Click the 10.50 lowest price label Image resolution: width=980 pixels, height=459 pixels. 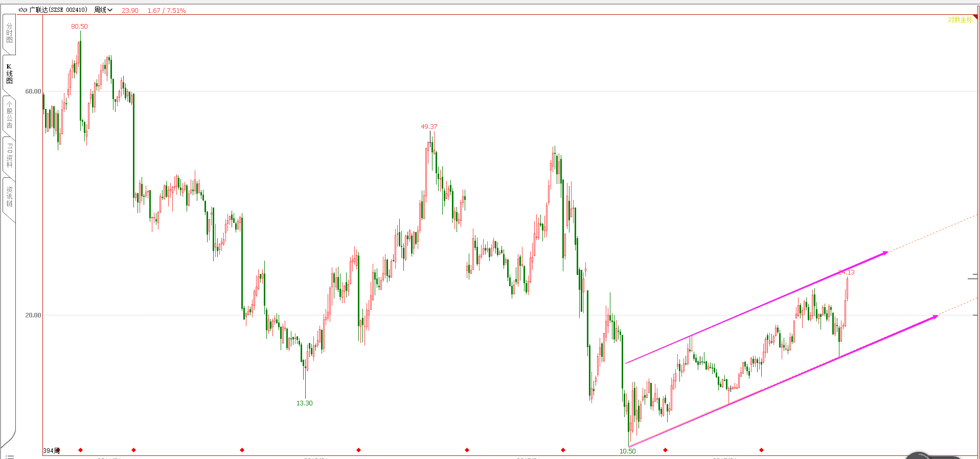coord(627,451)
